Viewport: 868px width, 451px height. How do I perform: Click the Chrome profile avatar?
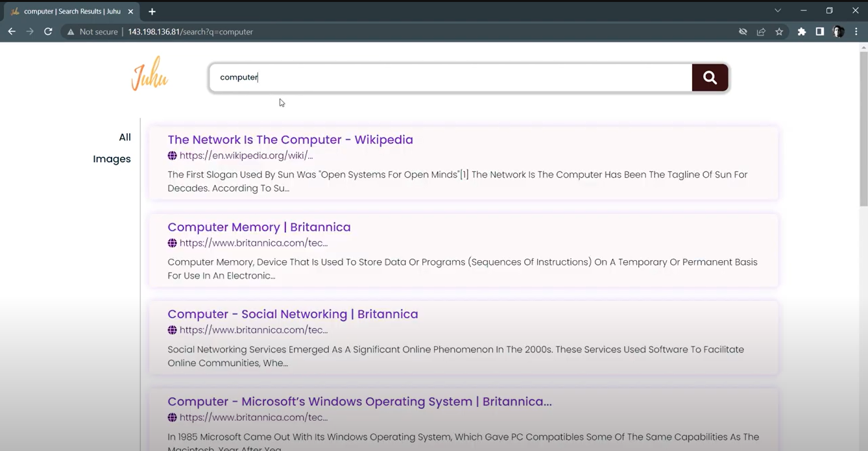point(838,32)
